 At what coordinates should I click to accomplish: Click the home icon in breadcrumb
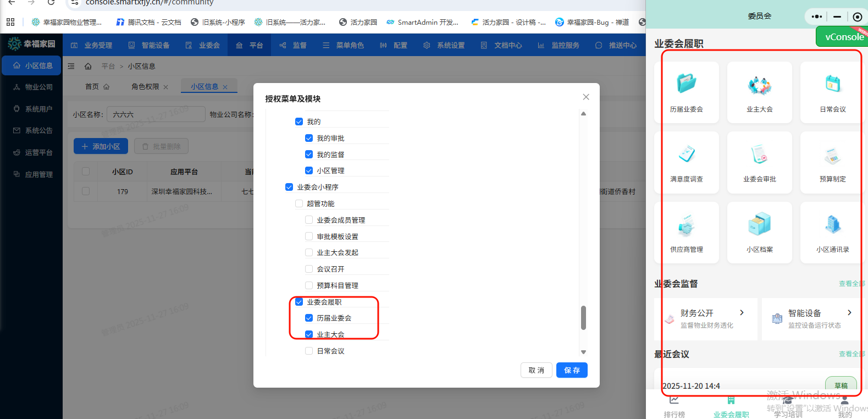[x=88, y=66]
